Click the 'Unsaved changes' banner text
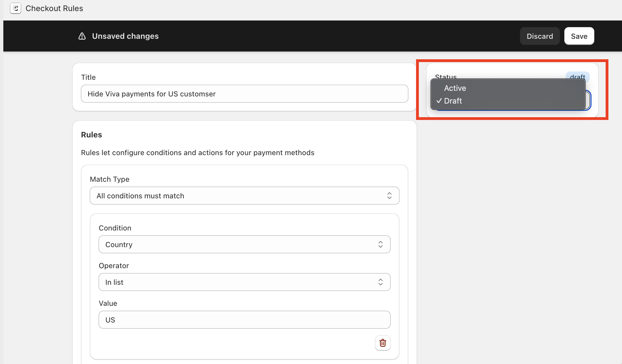This screenshot has height=364, width=622. (x=125, y=36)
